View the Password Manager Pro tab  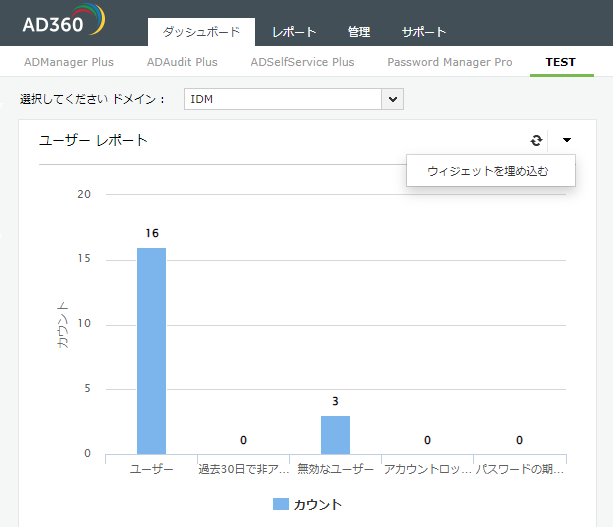click(450, 62)
